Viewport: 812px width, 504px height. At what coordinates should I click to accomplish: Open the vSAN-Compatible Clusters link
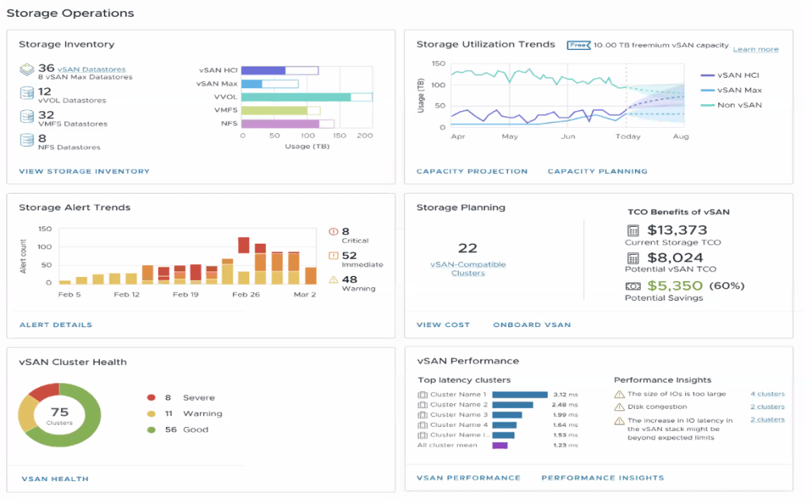468,268
